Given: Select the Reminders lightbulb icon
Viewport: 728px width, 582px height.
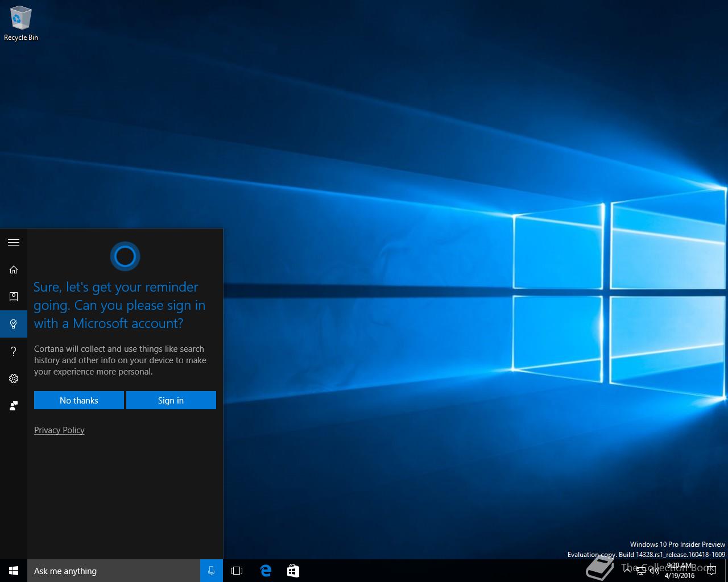Looking at the screenshot, I should (x=14, y=324).
